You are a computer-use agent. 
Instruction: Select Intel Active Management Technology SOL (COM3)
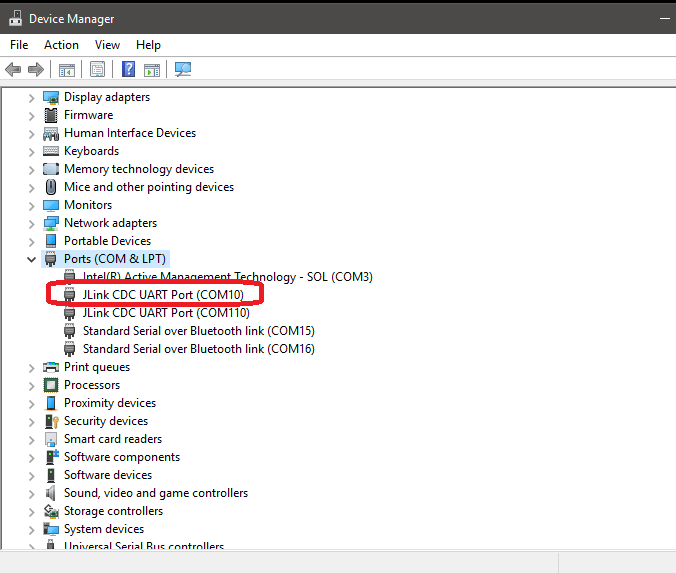pyautogui.click(x=227, y=277)
